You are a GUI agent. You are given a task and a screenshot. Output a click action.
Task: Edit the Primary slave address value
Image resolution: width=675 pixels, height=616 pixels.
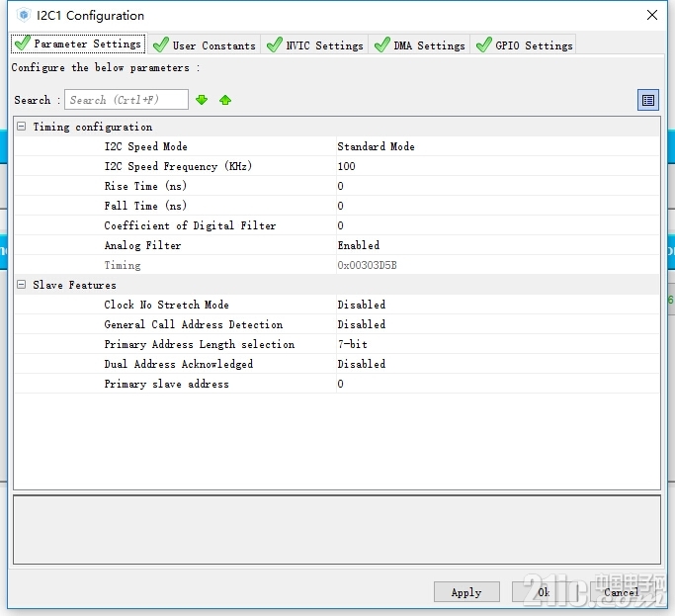(497, 384)
